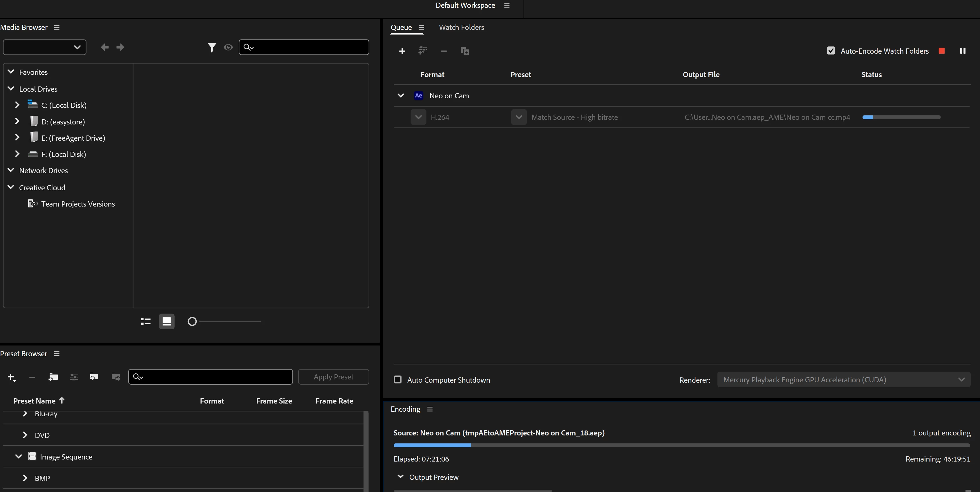Viewport: 980px width, 492px height.
Task: Switch to the Watch Folders tab
Action: click(461, 27)
